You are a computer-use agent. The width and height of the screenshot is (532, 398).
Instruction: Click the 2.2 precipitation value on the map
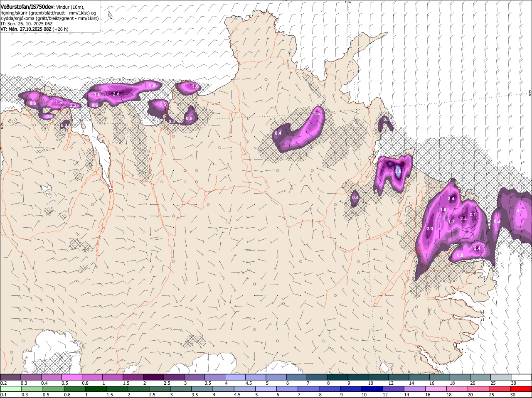(73, 106)
